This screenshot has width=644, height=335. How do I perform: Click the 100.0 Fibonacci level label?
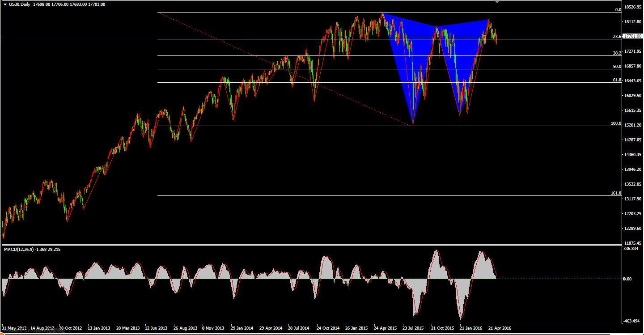coord(616,123)
